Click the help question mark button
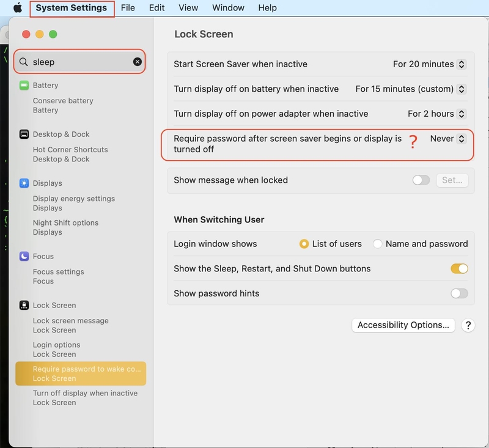 pos(468,326)
